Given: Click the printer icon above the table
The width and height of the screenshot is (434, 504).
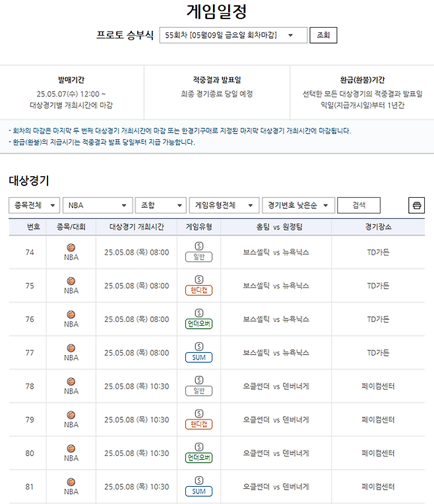Looking at the screenshot, I should [416, 205].
